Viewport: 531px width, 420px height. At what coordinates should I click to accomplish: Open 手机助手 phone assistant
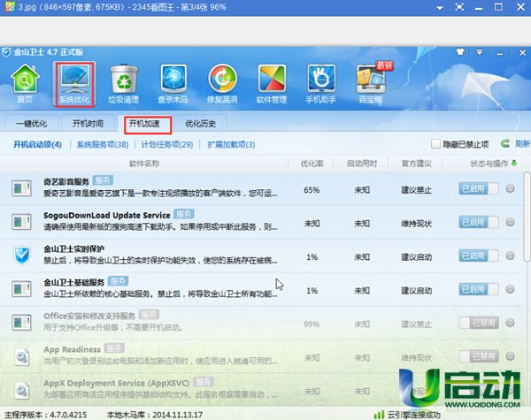(x=323, y=85)
